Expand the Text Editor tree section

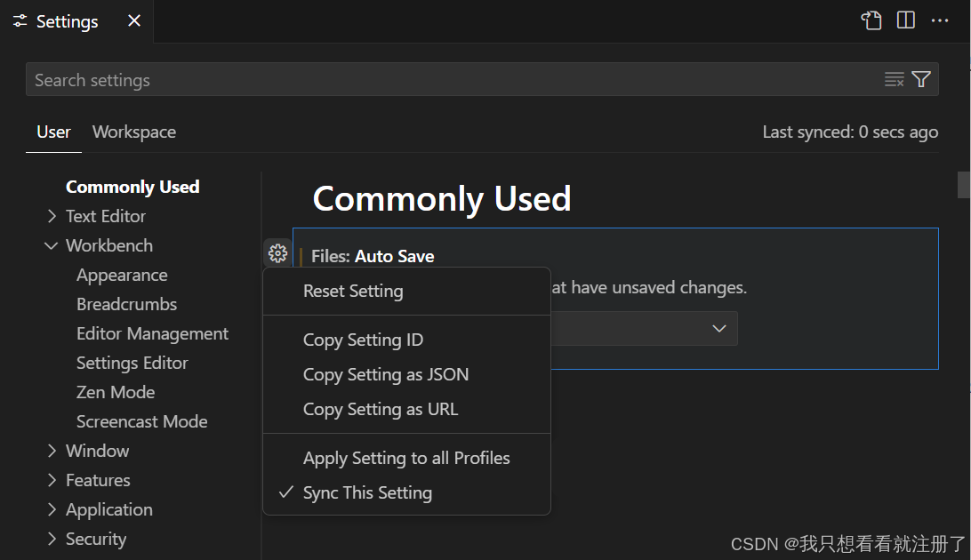(x=52, y=216)
